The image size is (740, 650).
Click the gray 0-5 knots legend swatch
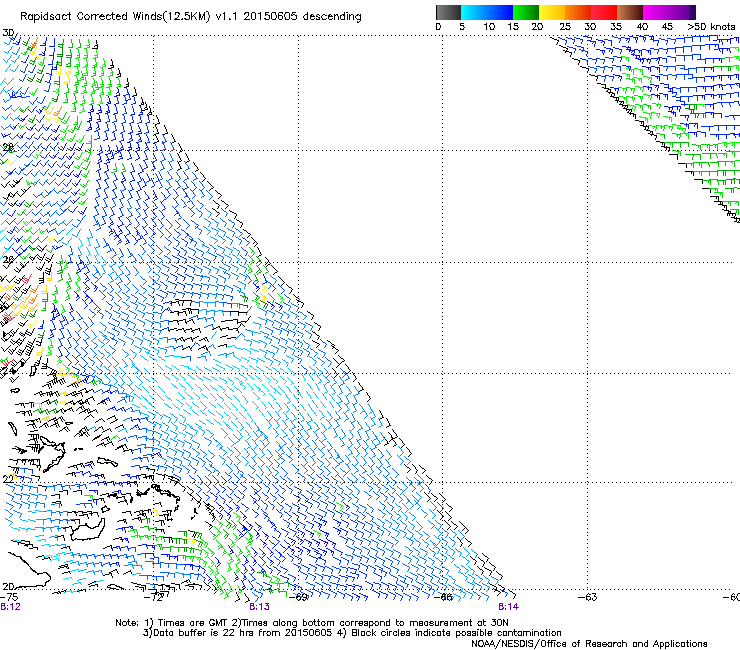point(448,12)
